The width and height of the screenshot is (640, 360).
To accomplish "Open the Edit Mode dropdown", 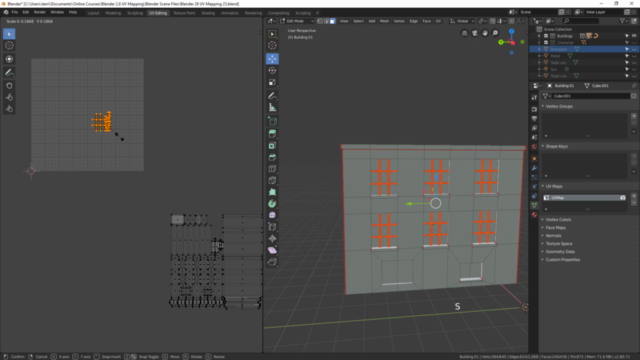I will 297,21.
